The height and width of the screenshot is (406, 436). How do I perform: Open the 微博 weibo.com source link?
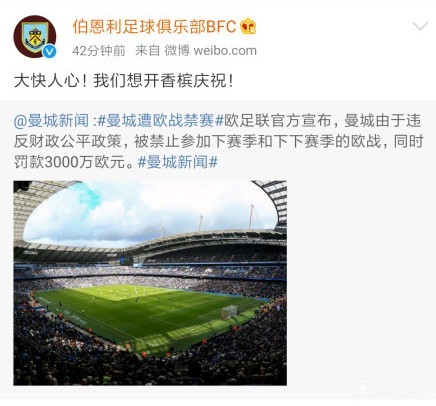[211, 51]
